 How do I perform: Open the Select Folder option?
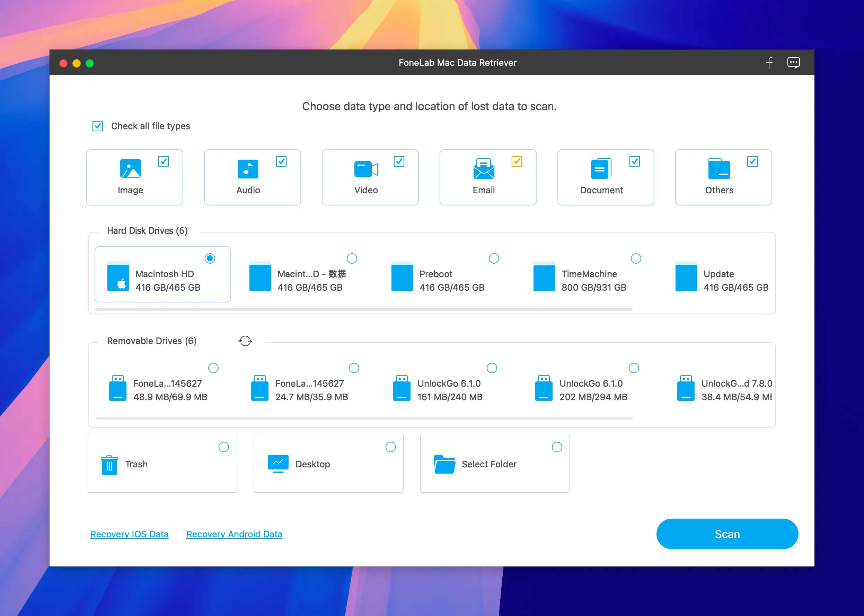pos(444,464)
